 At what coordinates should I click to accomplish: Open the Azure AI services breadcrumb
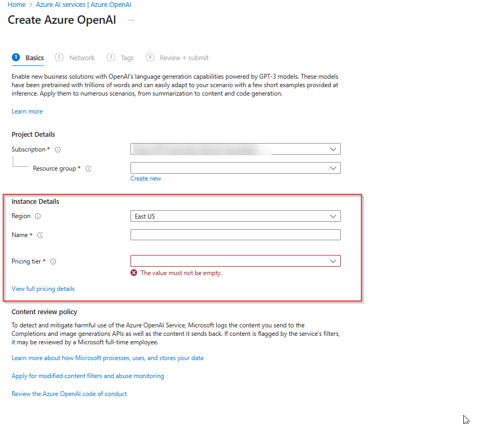[x=83, y=5]
